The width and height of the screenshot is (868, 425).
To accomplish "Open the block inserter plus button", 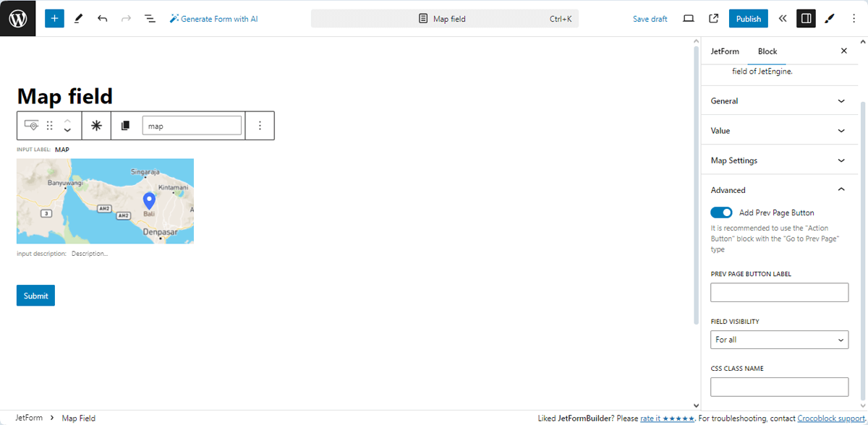I will pyautogui.click(x=54, y=18).
